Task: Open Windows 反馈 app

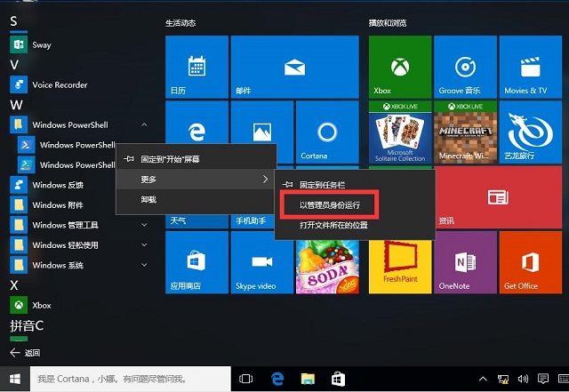Action: 47,185
